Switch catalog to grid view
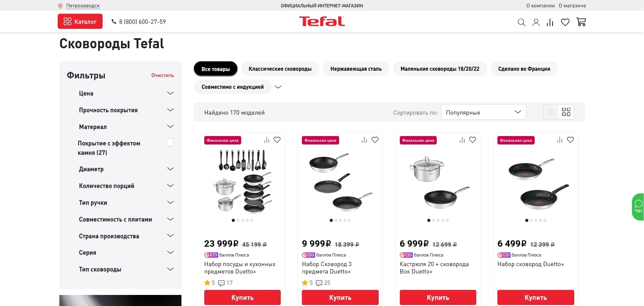 (566, 112)
